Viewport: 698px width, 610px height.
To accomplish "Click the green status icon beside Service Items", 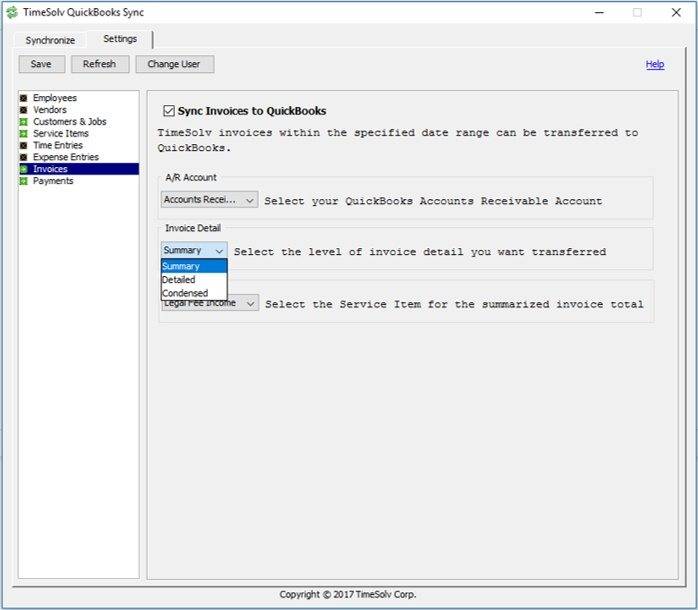I will (24, 134).
